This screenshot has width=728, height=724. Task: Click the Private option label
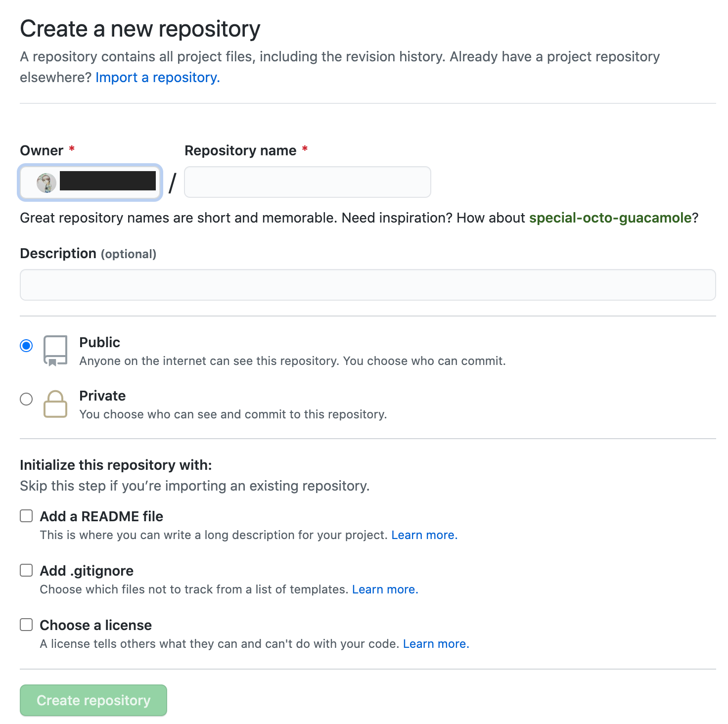click(102, 396)
